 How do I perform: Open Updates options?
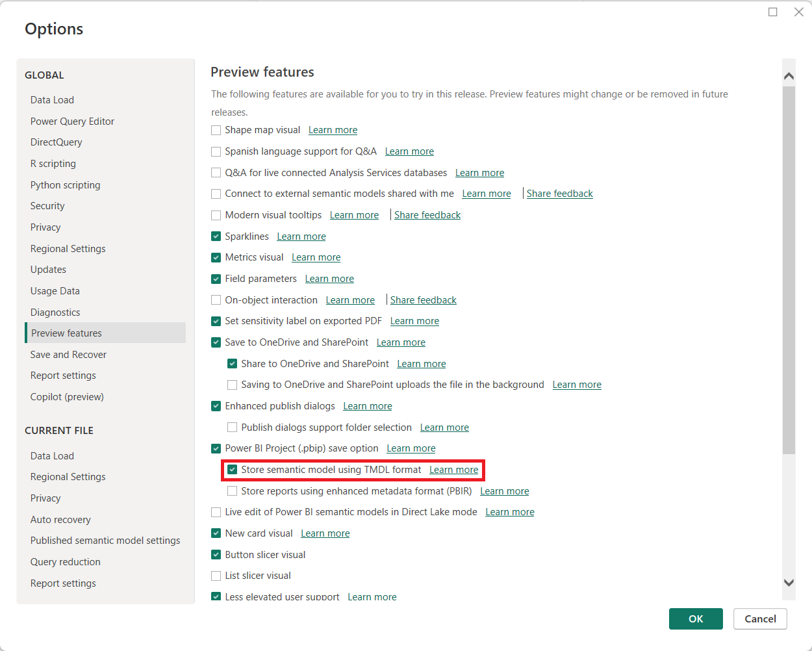coord(48,270)
